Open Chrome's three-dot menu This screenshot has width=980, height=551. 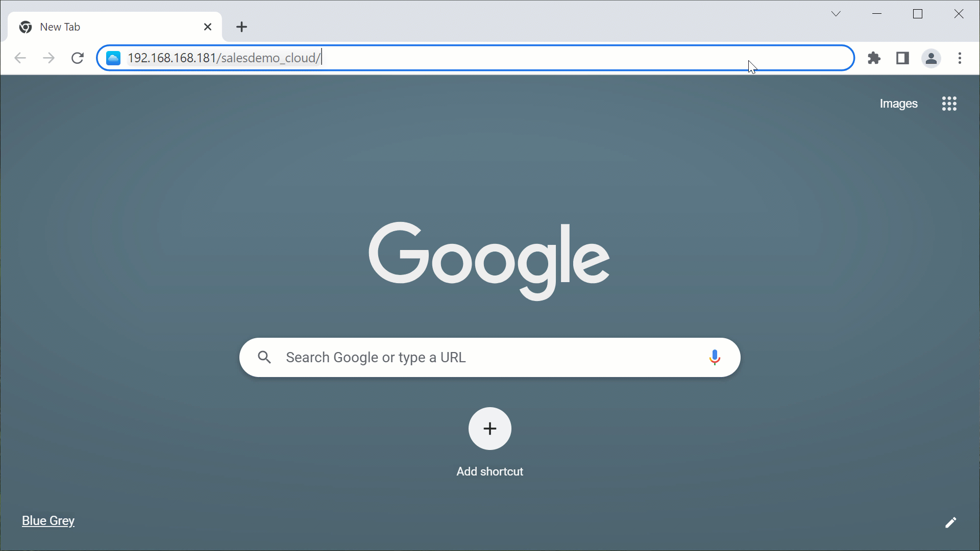click(x=960, y=58)
